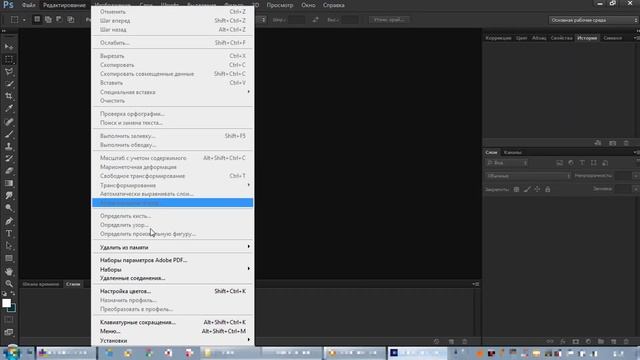Click Удаленные соединения... entry
The height and width of the screenshot is (360, 640).
tap(173, 278)
